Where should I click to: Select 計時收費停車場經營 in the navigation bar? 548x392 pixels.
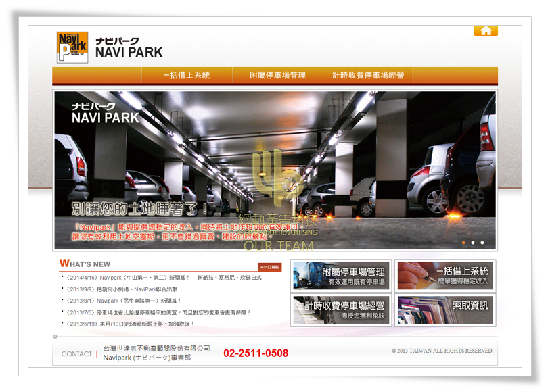(x=367, y=76)
